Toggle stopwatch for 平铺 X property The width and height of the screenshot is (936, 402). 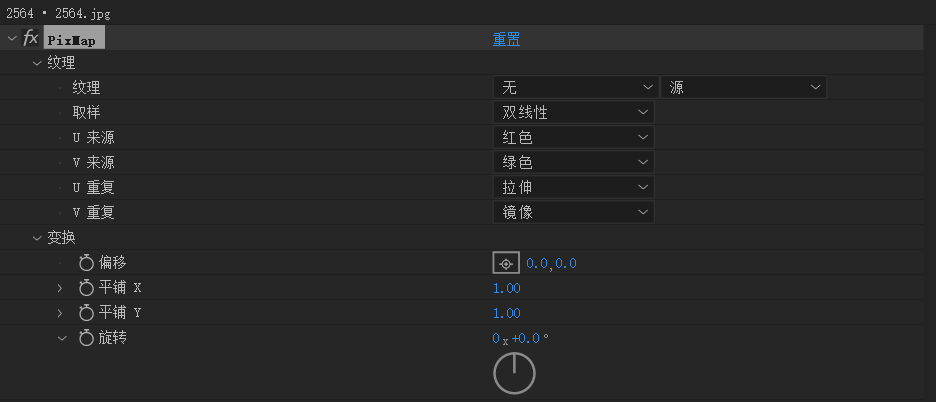86,288
